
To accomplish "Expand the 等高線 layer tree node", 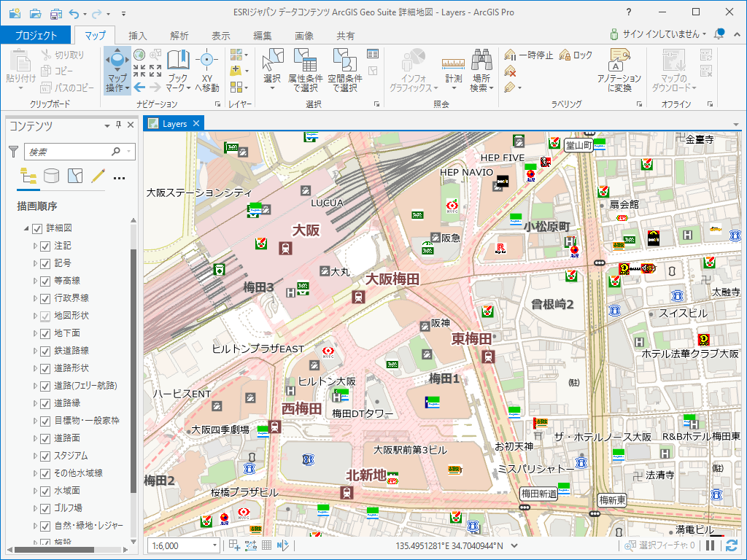I will (x=35, y=281).
